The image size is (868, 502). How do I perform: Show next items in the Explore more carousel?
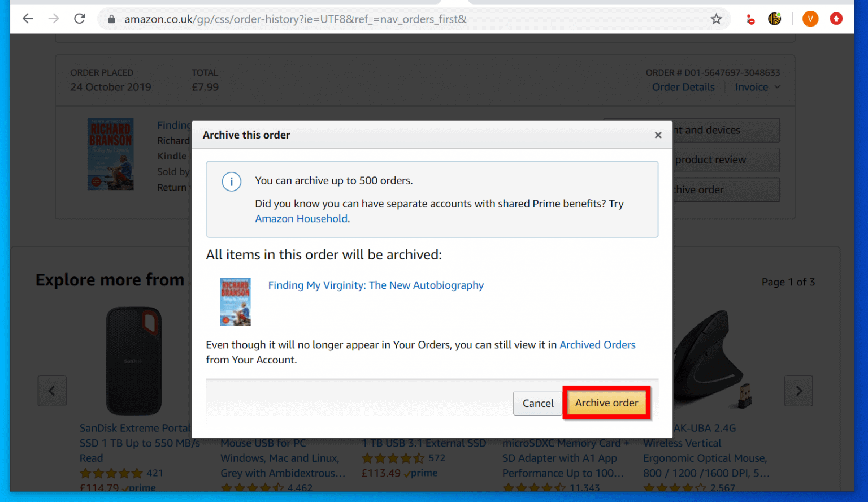(x=798, y=391)
